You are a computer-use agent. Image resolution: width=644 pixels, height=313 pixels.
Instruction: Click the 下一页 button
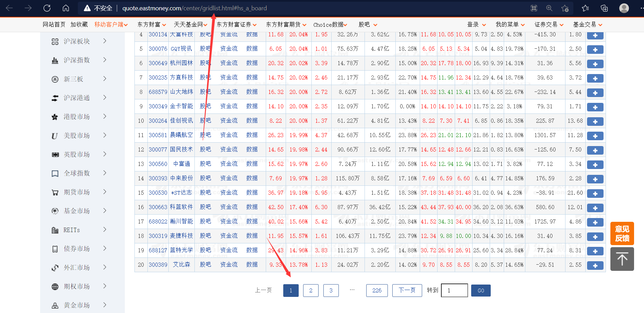(x=407, y=291)
